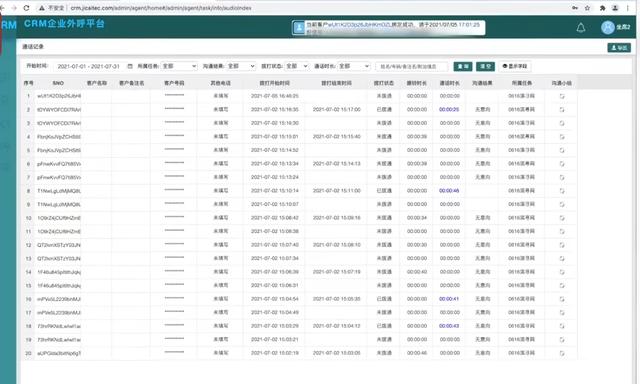Click the 拨打结束时间 column header
The image size is (640, 384).
tap(336, 83)
